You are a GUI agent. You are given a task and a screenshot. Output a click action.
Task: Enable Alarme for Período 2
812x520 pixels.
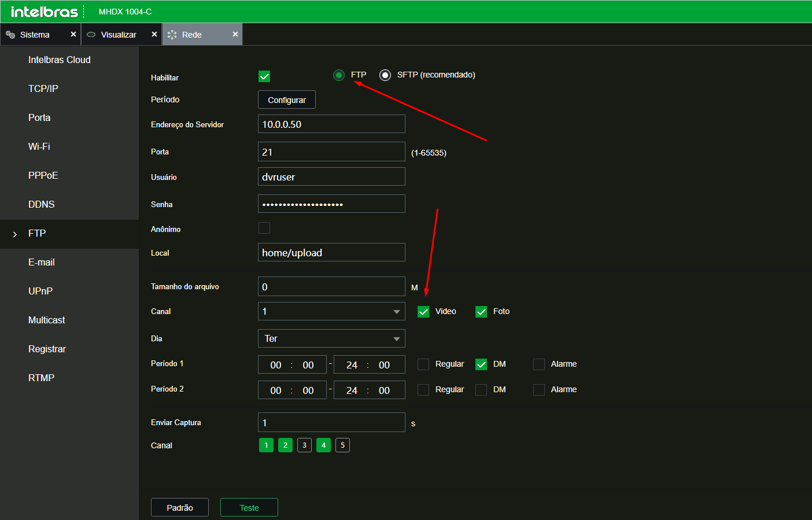pos(539,390)
